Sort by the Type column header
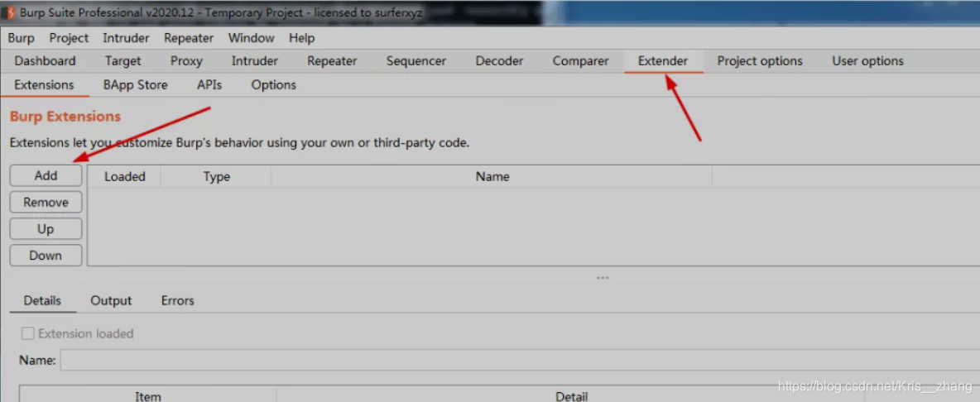Screen dimensions: 980x402 [216, 177]
